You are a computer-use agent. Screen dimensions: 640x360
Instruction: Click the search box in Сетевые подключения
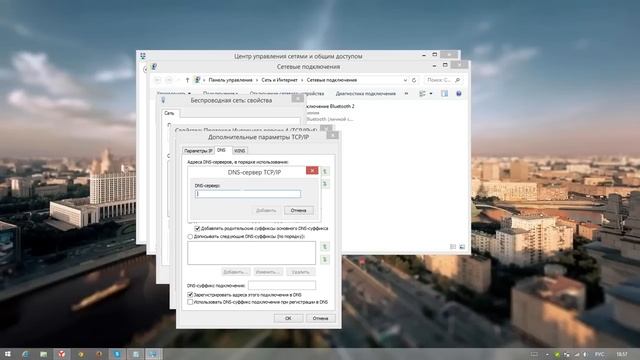click(x=443, y=80)
